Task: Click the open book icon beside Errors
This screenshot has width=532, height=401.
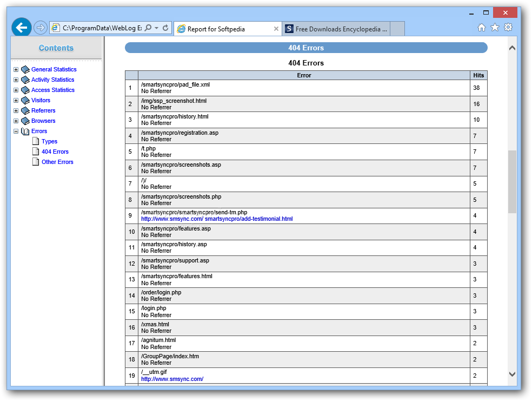Action: click(25, 131)
